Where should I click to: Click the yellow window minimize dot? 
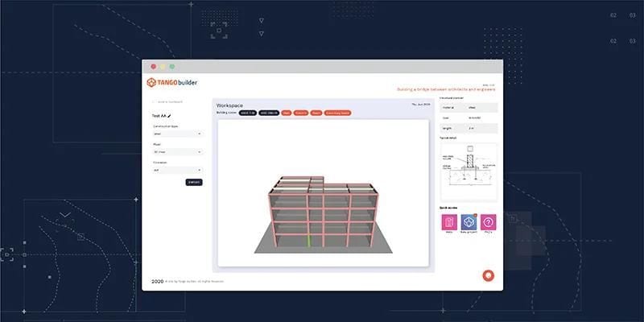pyautogui.click(x=163, y=67)
